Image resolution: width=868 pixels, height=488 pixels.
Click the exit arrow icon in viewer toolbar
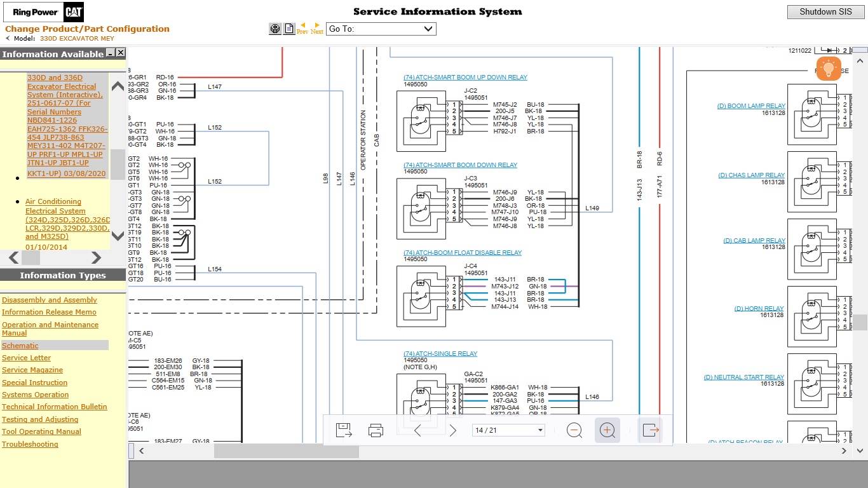(x=651, y=430)
